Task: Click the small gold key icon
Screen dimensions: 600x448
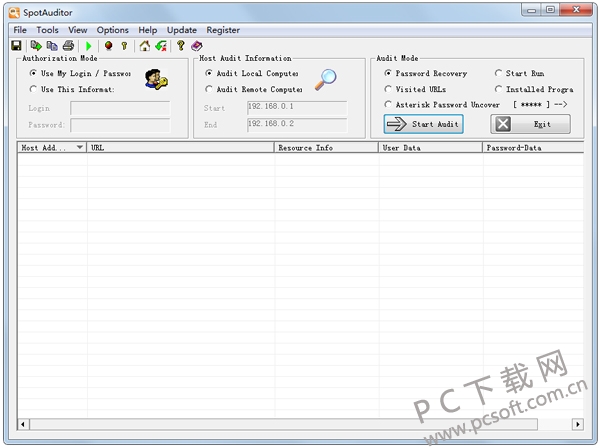Action: pyautogui.click(x=124, y=46)
